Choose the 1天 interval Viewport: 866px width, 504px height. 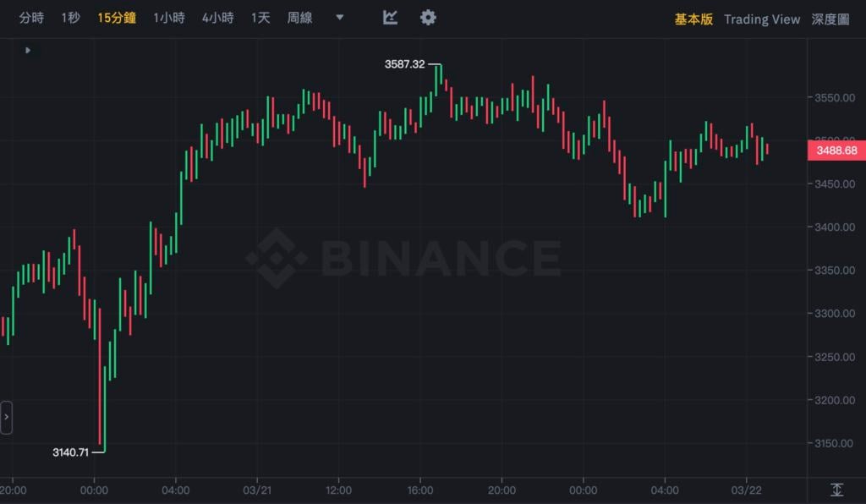coord(260,18)
